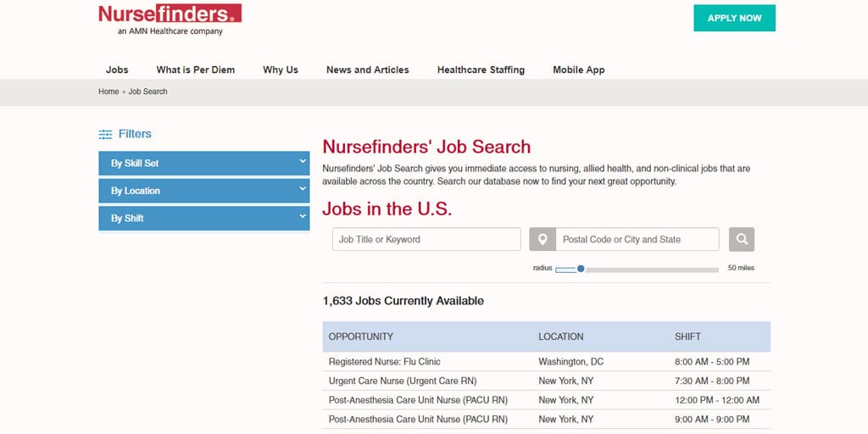Click the radius slider handle
868x434 pixels.
(581, 269)
